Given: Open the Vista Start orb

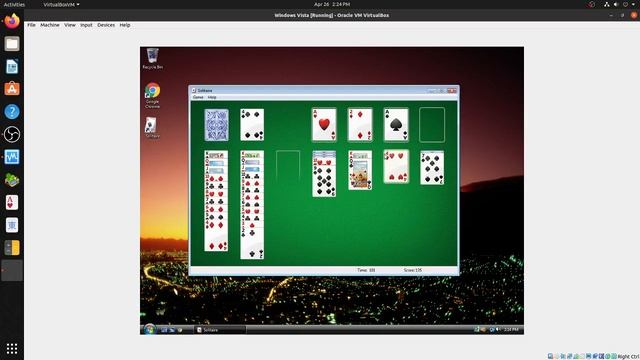Looking at the screenshot, I should point(149,329).
